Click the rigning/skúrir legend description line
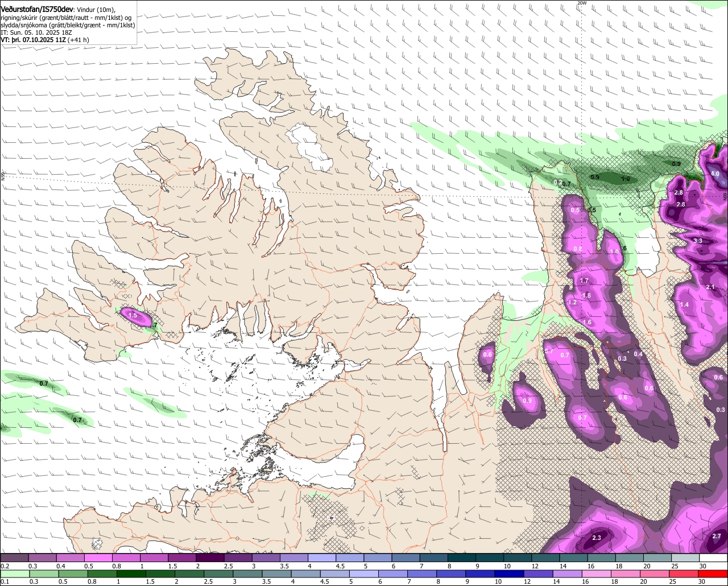728x586 pixels. click(x=67, y=17)
